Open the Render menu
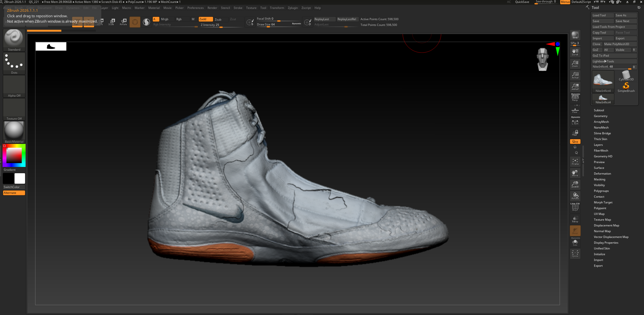This screenshot has width=644, height=315. click(212, 8)
